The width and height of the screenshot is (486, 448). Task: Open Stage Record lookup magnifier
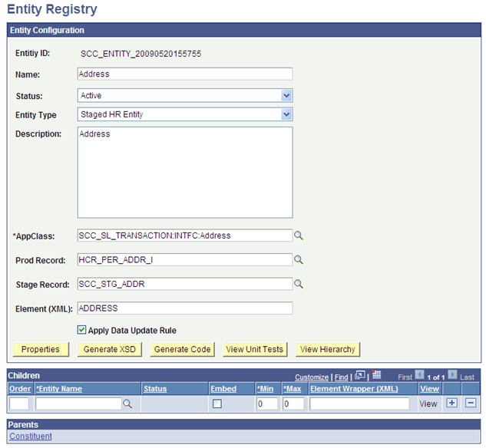point(299,284)
